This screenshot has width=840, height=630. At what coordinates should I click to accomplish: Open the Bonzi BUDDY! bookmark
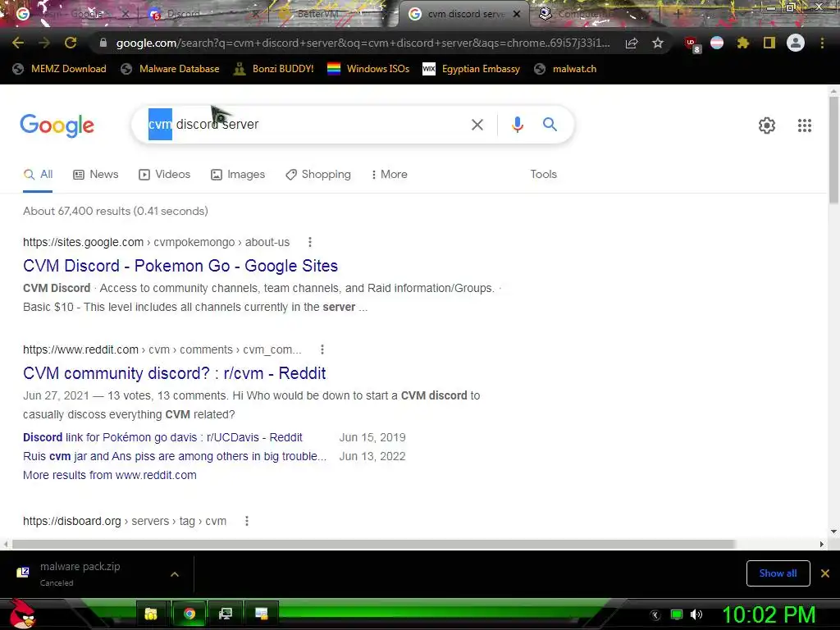[274, 69]
